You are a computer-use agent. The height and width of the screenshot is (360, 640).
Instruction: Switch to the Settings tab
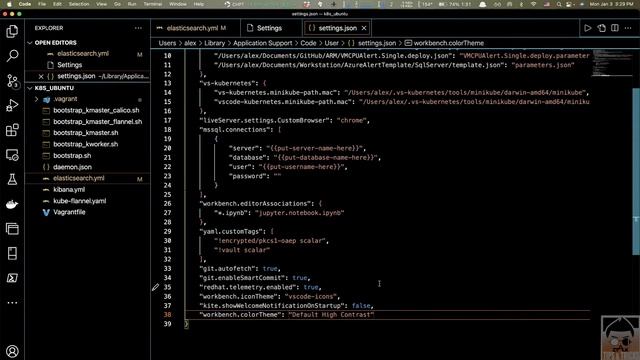[269, 28]
